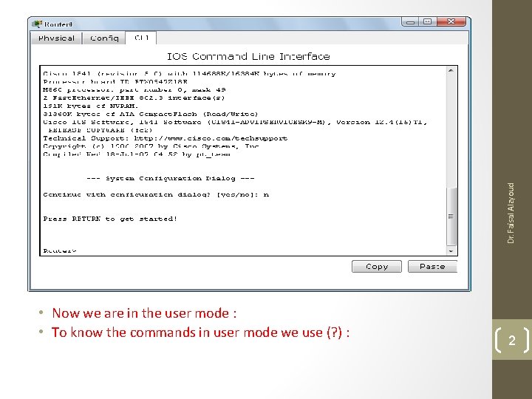
Task: Click the 'System Configuration Dialog' line
Action: point(171,179)
